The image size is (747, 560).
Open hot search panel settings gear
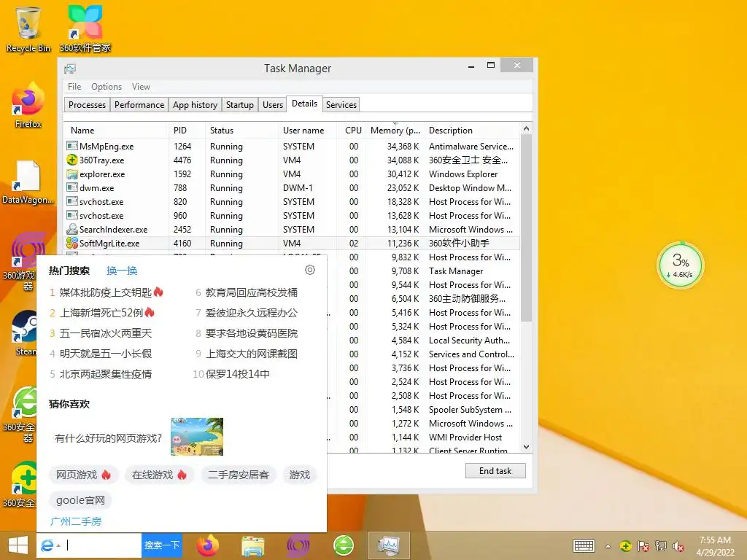309,270
